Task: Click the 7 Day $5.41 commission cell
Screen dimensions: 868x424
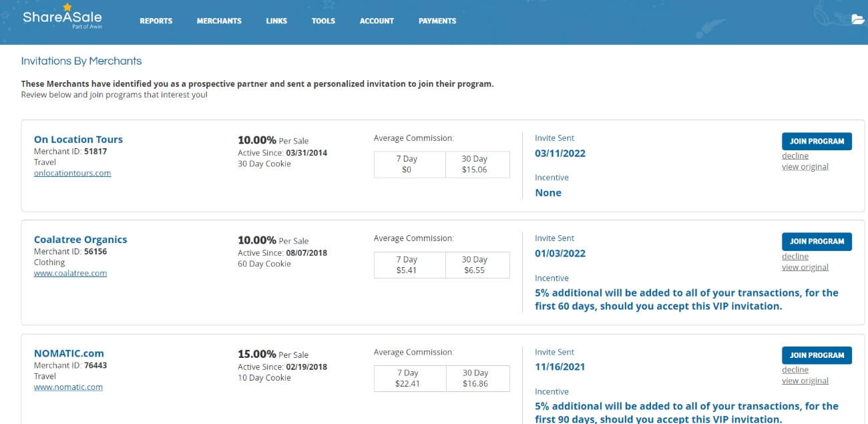Action: [409, 265]
